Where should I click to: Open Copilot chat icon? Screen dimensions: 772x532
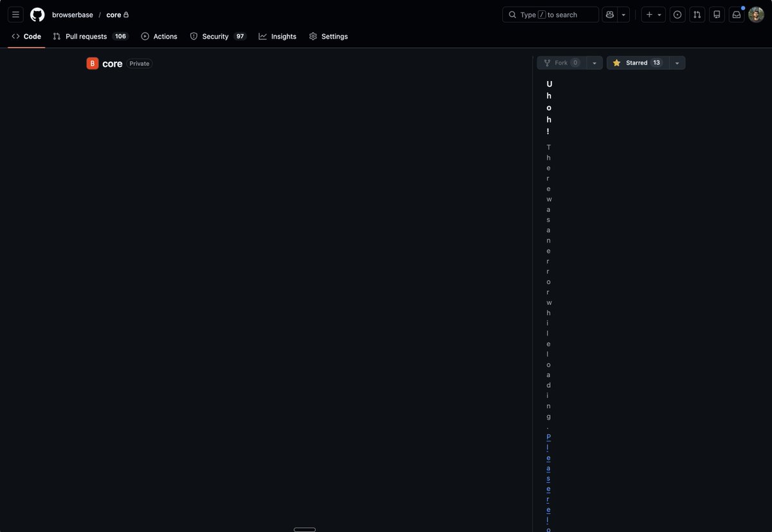pyautogui.click(x=610, y=15)
